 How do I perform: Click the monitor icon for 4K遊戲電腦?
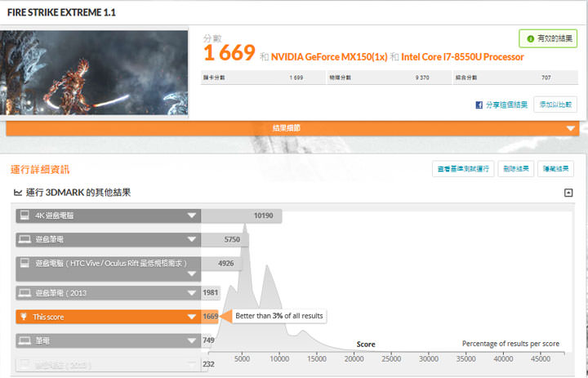click(24, 216)
